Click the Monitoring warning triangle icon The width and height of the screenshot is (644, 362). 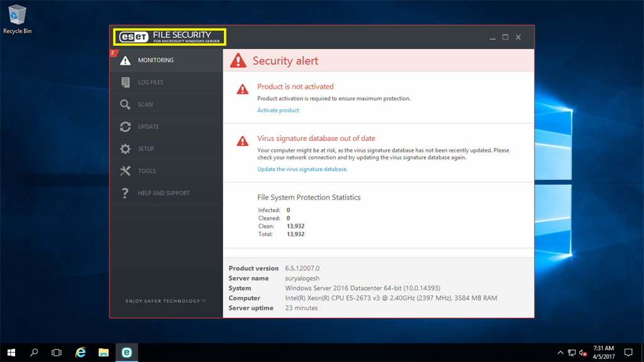tap(125, 60)
